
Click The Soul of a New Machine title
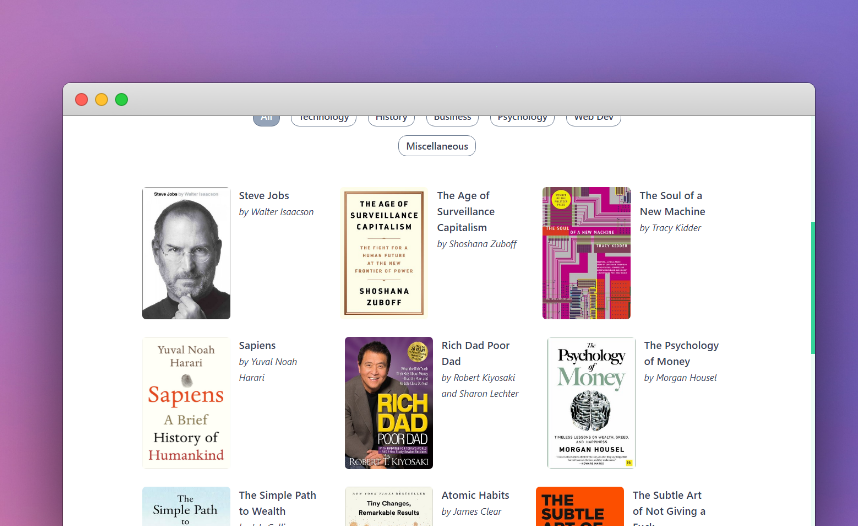click(673, 204)
